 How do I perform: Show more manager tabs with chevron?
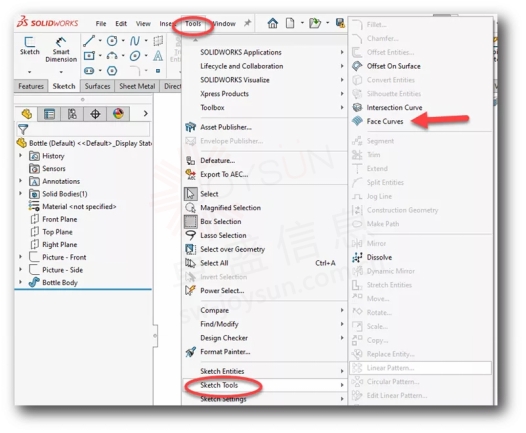146,114
